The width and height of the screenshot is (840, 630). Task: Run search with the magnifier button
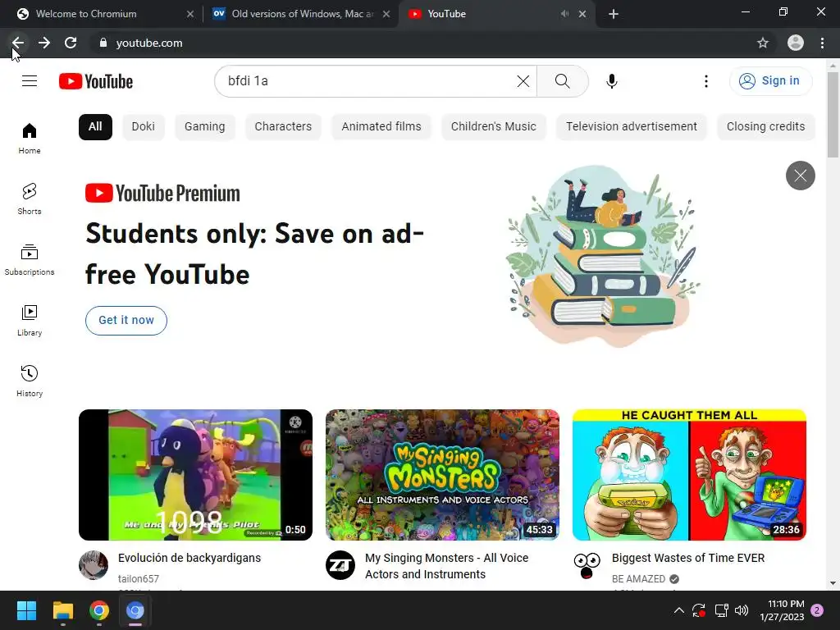click(563, 81)
